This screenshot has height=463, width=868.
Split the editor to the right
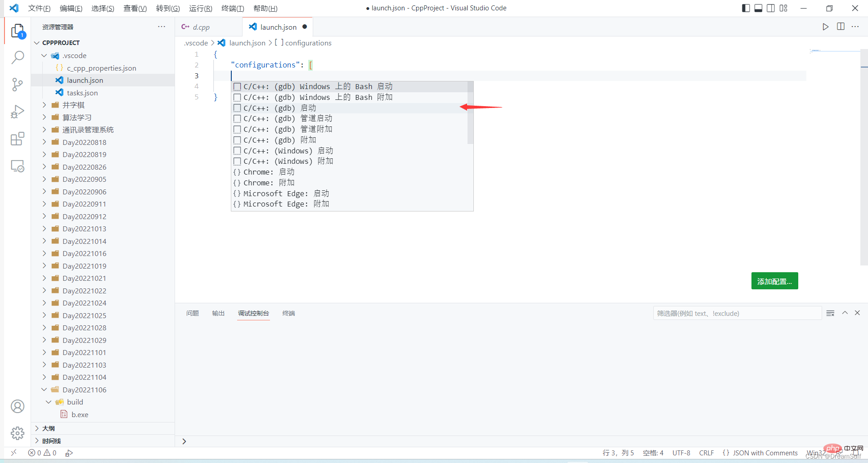(x=841, y=27)
